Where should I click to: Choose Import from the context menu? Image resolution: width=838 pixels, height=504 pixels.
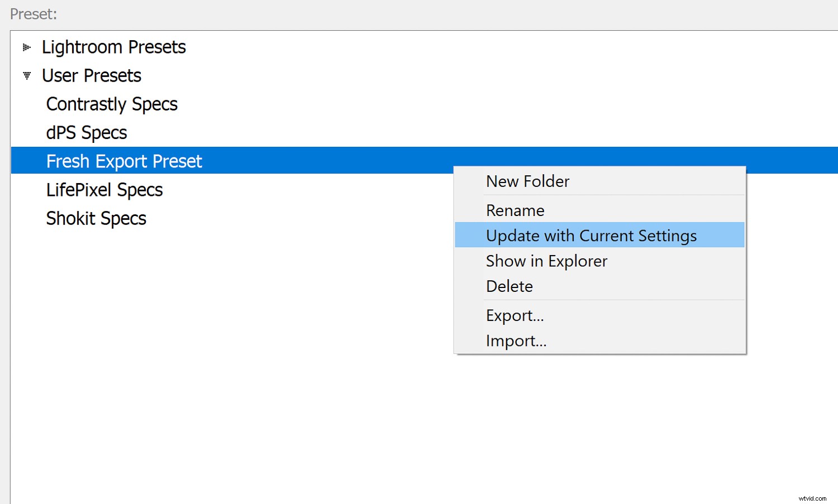(516, 340)
